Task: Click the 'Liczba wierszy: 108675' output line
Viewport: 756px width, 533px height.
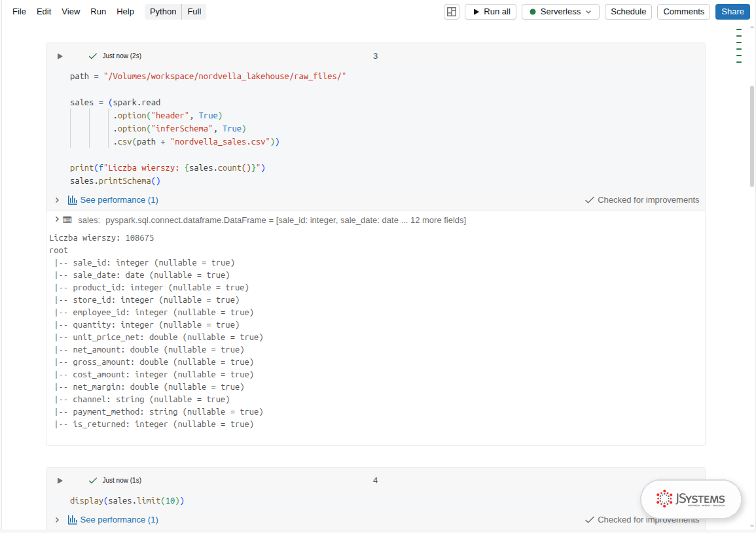Action: pos(101,238)
